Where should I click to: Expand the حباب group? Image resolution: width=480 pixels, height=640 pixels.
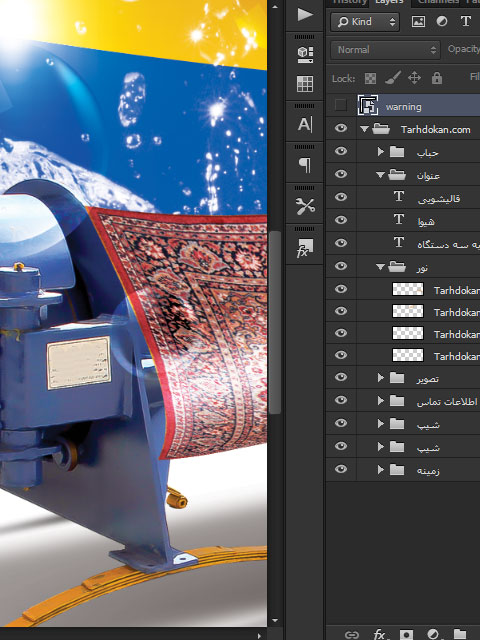pos(380,152)
